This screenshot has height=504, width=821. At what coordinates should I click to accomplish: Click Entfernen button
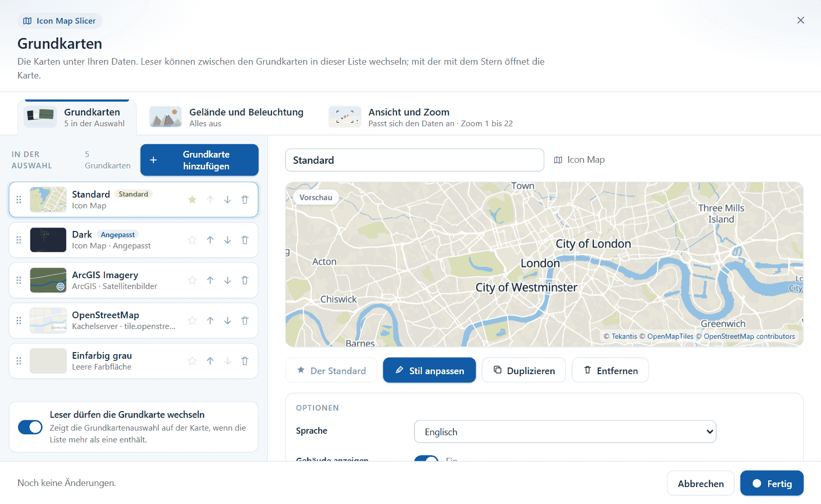click(611, 371)
